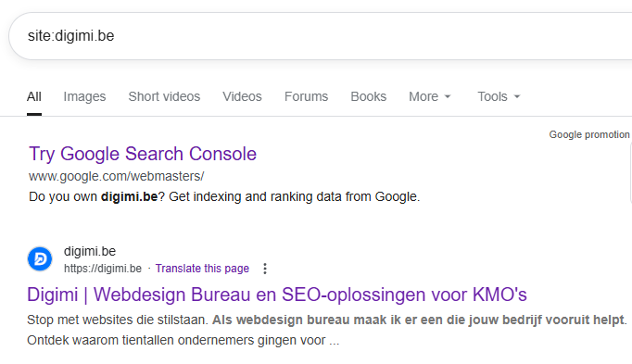
Task: Open the three-dot result options menu
Action: coord(265,269)
